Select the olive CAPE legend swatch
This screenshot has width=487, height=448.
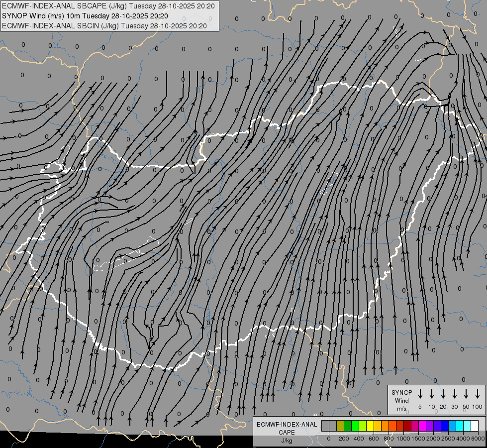[x=340, y=426]
